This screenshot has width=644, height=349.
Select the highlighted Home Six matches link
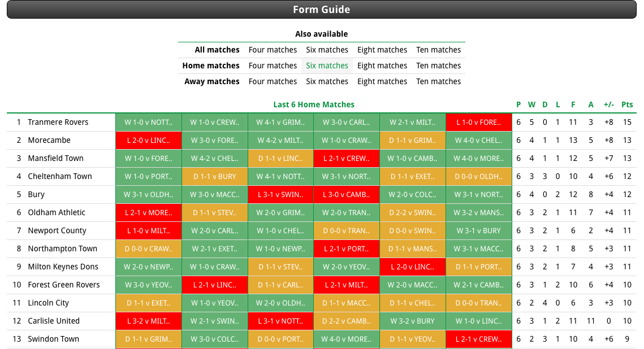[x=327, y=66]
